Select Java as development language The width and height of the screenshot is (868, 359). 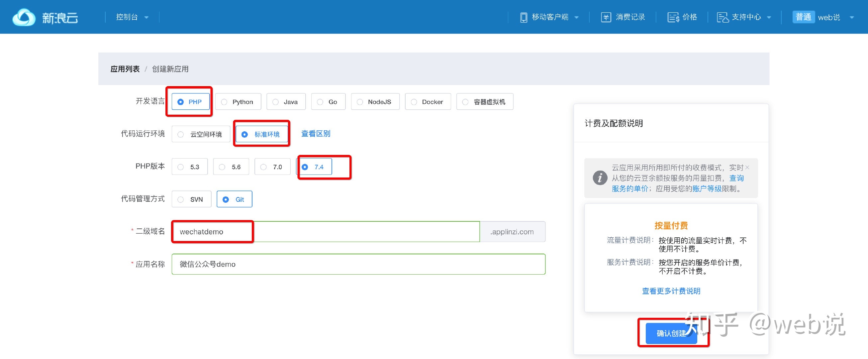pos(286,101)
